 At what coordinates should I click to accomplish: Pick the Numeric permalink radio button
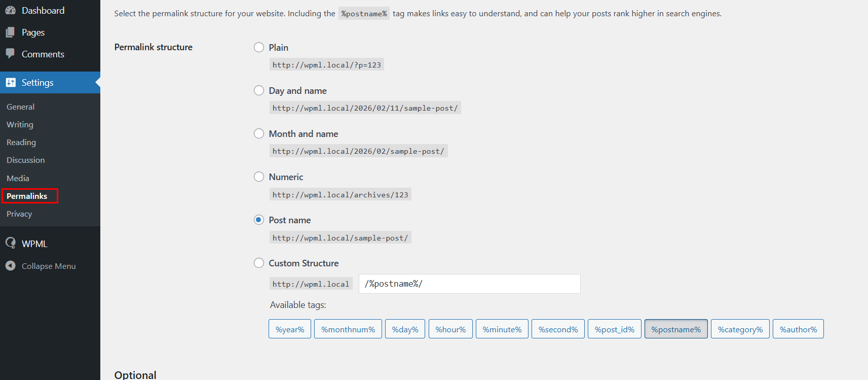pos(259,177)
